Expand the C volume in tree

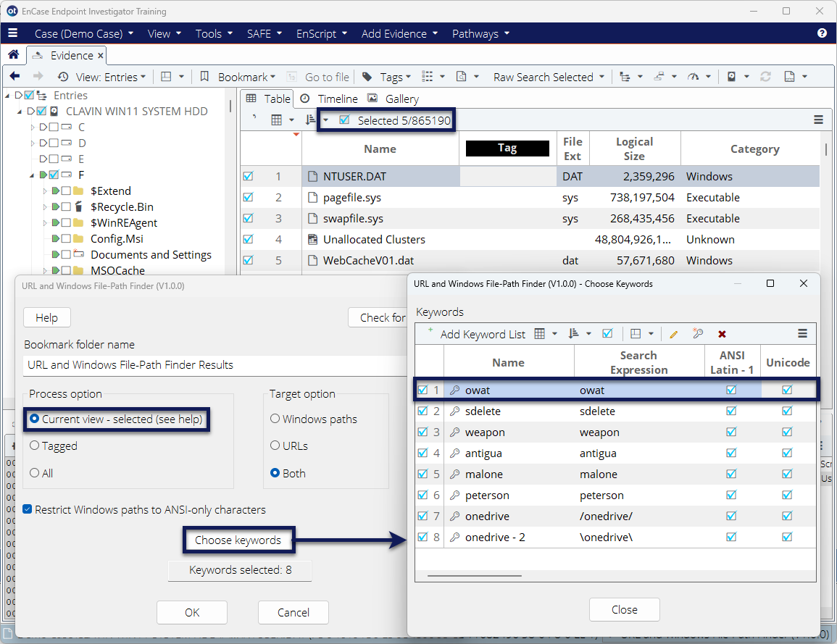point(32,127)
